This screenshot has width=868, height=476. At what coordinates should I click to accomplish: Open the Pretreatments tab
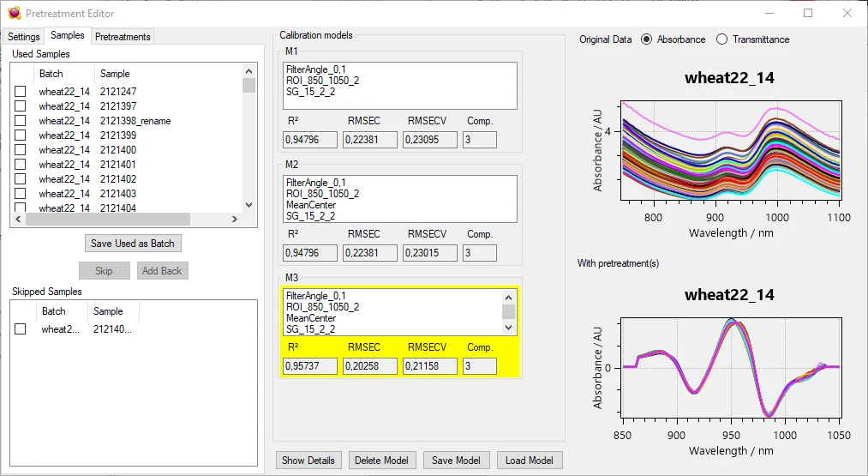point(123,37)
